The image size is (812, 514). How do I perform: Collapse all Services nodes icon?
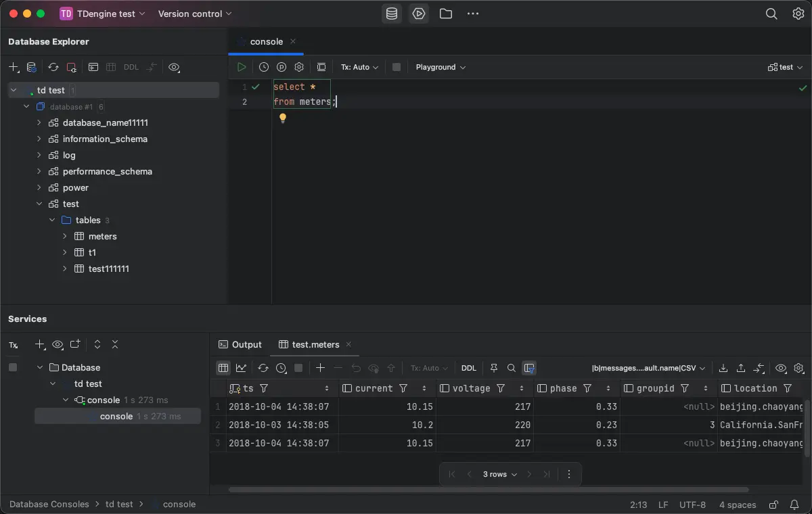click(x=115, y=344)
